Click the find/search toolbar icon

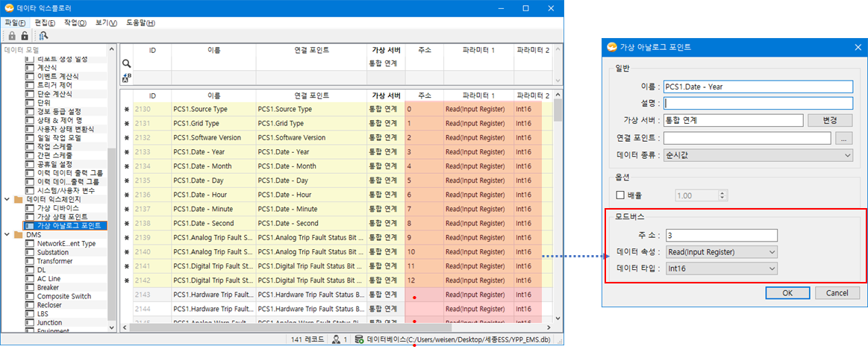pos(43,36)
